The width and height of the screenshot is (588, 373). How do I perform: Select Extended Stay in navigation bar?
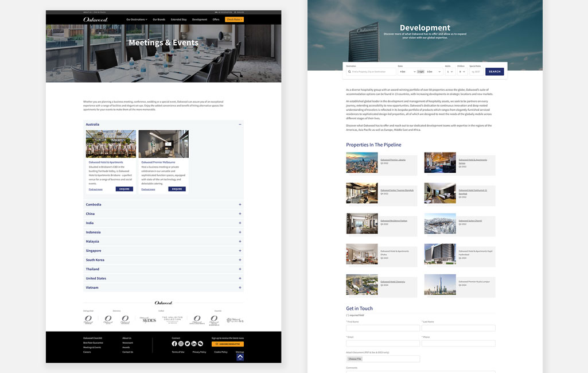coord(178,20)
